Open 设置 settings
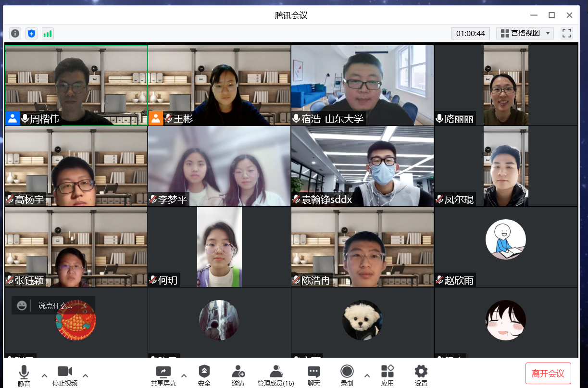Image resolution: width=588 pixels, height=388 pixels. click(421, 375)
